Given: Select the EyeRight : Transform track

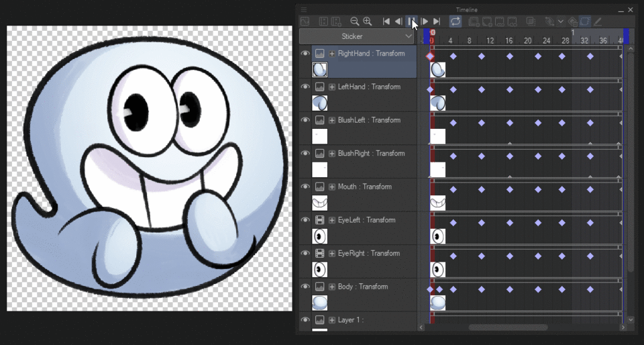Looking at the screenshot, I should [x=368, y=254].
